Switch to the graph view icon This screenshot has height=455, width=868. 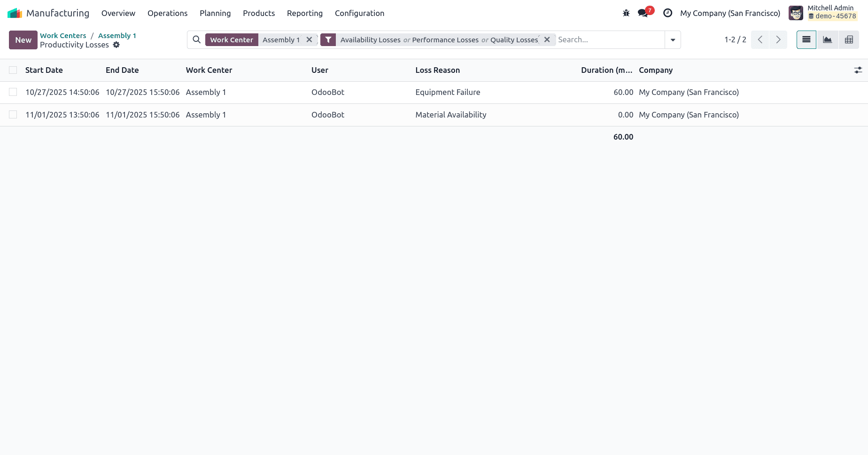coord(827,39)
